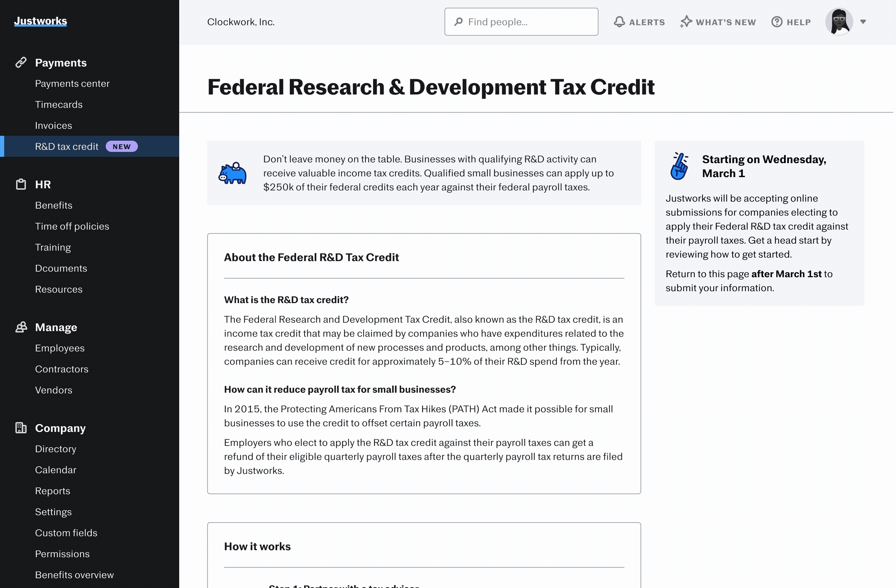Open Vendors page
The width and height of the screenshot is (896, 588).
(x=54, y=390)
